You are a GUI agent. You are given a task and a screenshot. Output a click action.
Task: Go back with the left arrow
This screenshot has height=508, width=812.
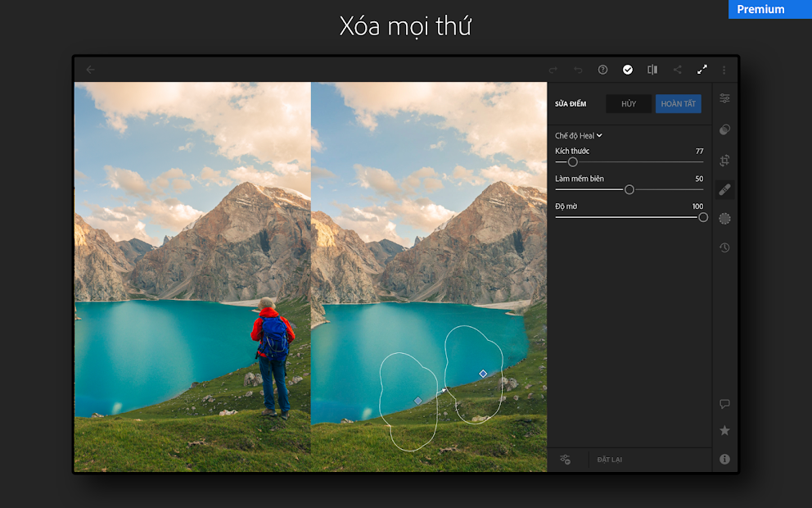coord(91,70)
